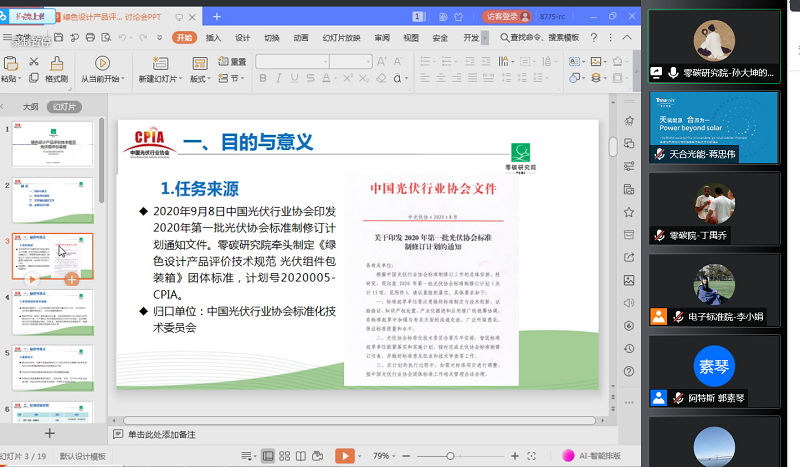Click the Cut scissors icon
800x467 pixels.
pos(34,62)
